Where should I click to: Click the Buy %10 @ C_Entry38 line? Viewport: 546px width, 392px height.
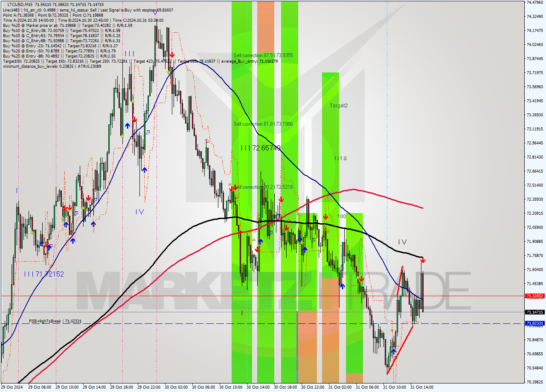[x=61, y=30]
